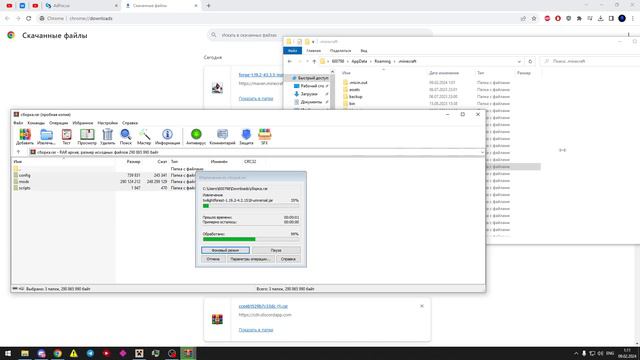Click "Показать в папке" under bottom download
Screen dimensions: 640x360
256,330
